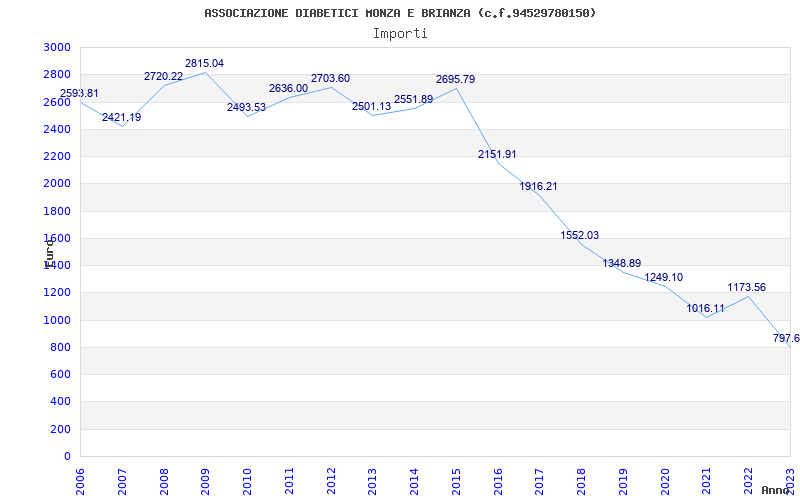This screenshot has width=800, height=500.
Task: Click the Anno x-axis title
Action: [x=776, y=490]
